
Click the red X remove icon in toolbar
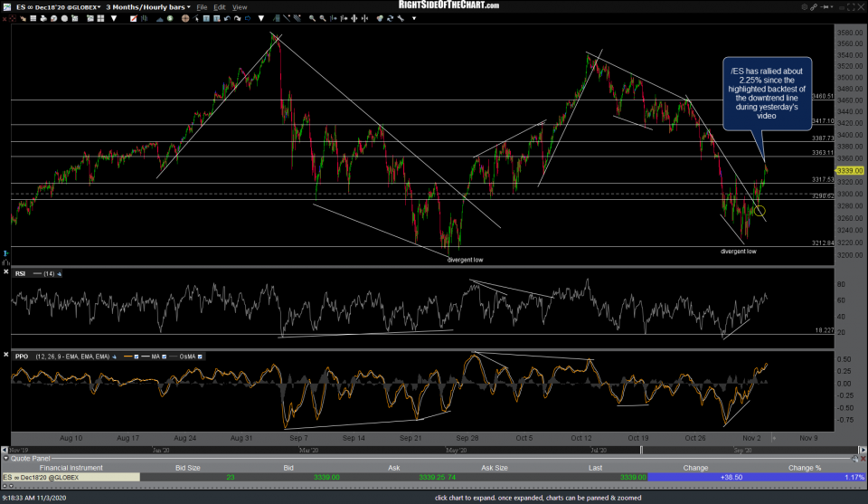5,19
